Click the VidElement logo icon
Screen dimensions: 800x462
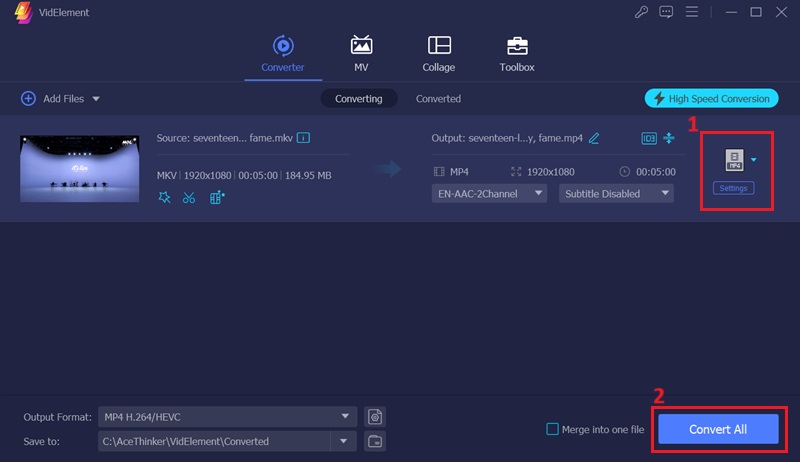coord(23,12)
